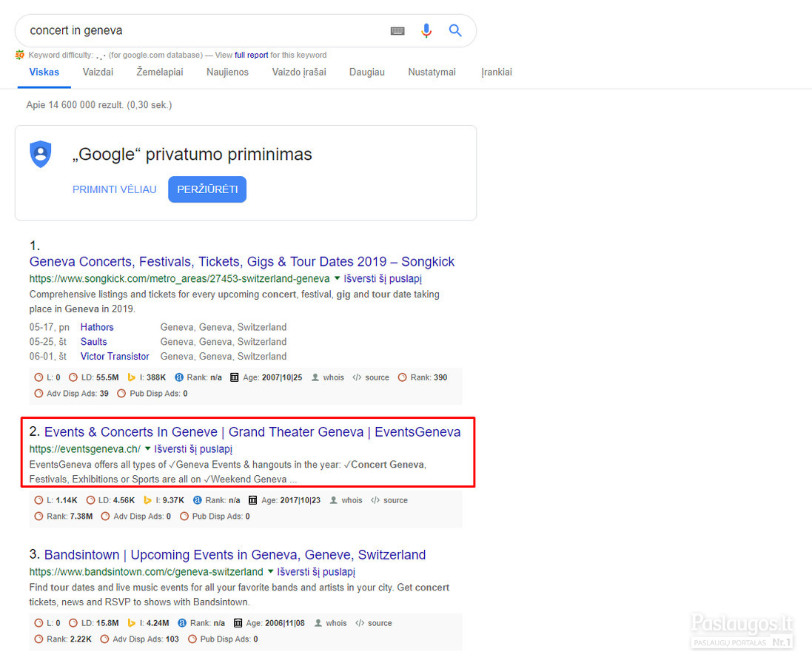Click Rank: 2.22K metric
Screen dimensions: 812x666
[x=63, y=639]
